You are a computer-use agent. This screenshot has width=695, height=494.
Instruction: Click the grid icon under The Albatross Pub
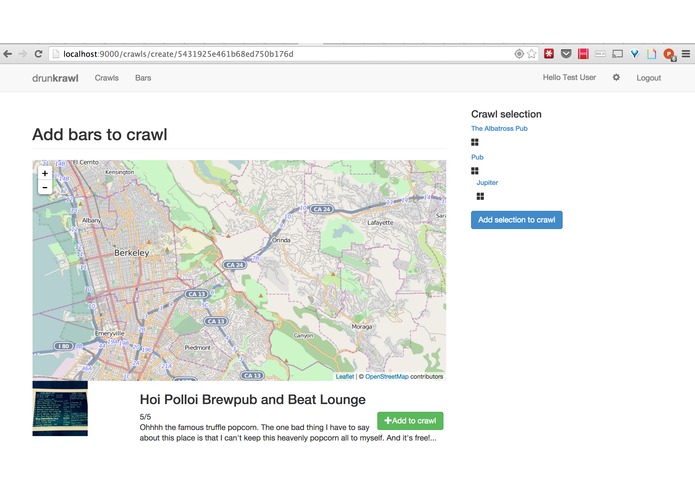[x=475, y=142]
